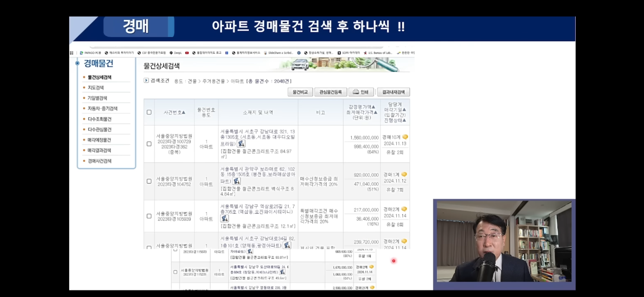Click the 유찰 7회 status text

(x=395, y=190)
